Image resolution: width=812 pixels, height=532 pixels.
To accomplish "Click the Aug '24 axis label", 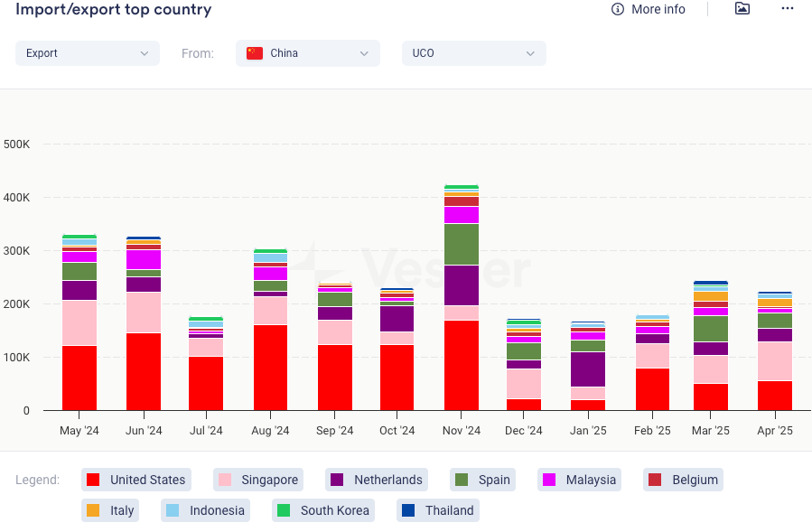I will tap(270, 431).
